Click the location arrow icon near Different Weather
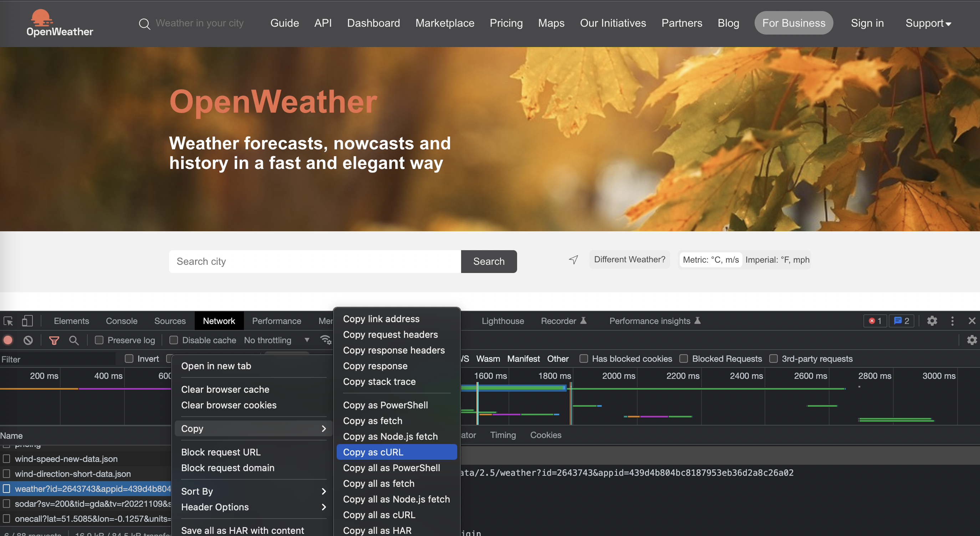The image size is (980, 536). (x=573, y=260)
